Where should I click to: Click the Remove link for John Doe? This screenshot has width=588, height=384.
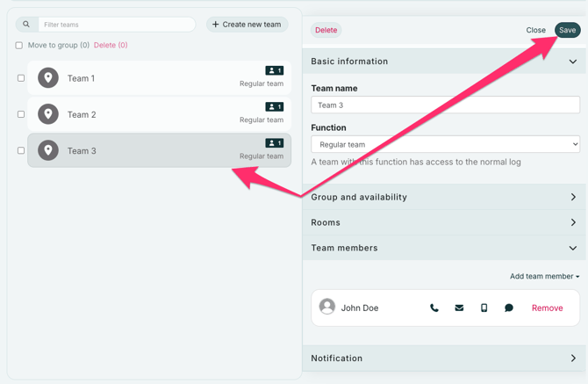coord(547,308)
